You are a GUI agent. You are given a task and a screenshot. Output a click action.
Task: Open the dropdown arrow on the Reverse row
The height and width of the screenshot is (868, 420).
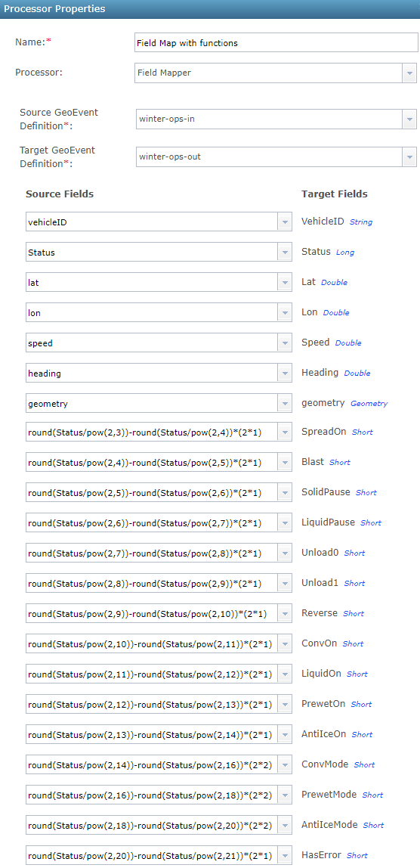click(x=285, y=613)
